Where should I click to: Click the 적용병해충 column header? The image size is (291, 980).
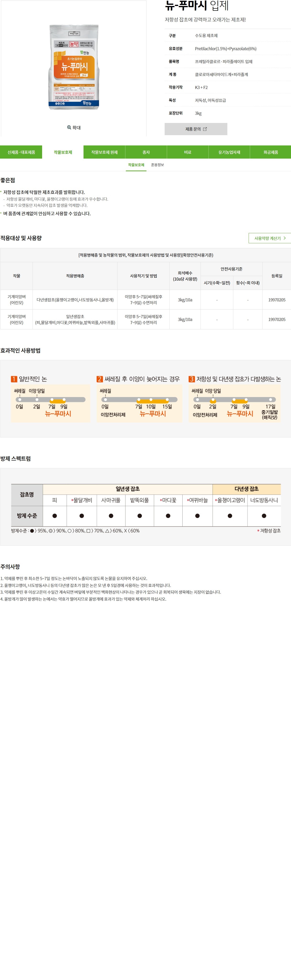pos(75,276)
